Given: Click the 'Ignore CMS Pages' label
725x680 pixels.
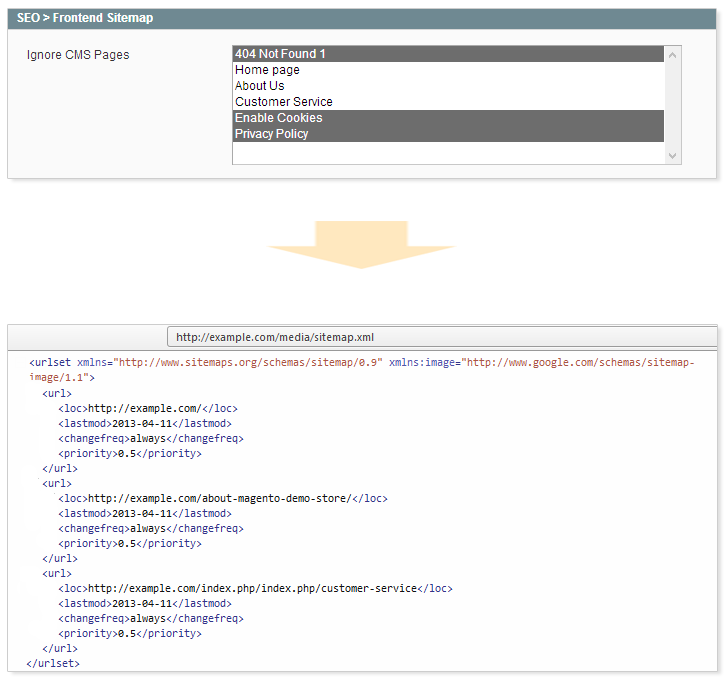Looking at the screenshot, I should [78, 54].
